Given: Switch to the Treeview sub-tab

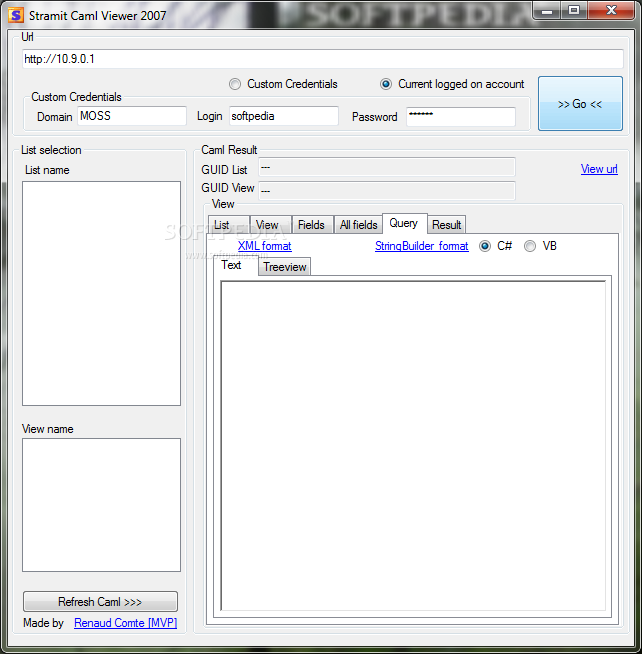Looking at the screenshot, I should (284, 267).
